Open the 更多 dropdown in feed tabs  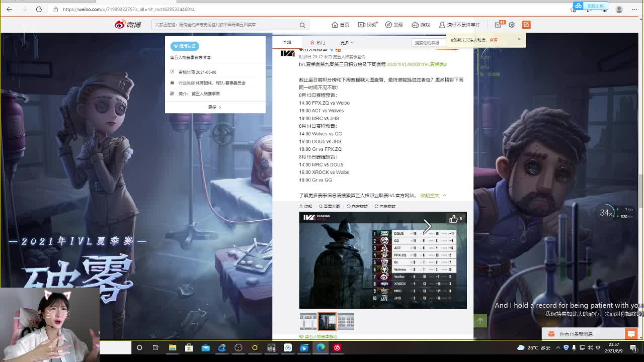tap(347, 43)
